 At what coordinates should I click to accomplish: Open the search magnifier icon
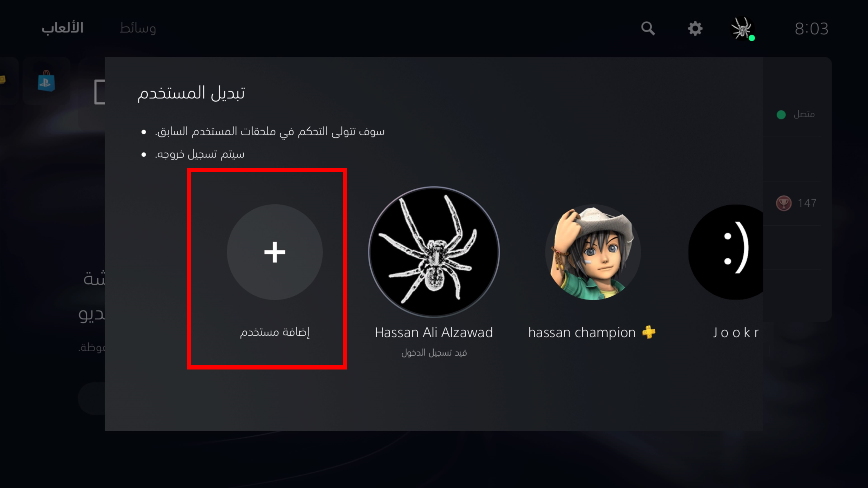648,29
